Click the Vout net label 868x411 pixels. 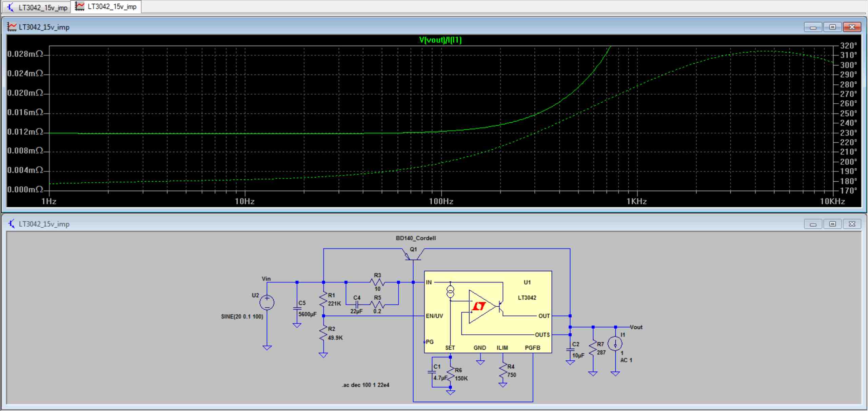coord(636,327)
